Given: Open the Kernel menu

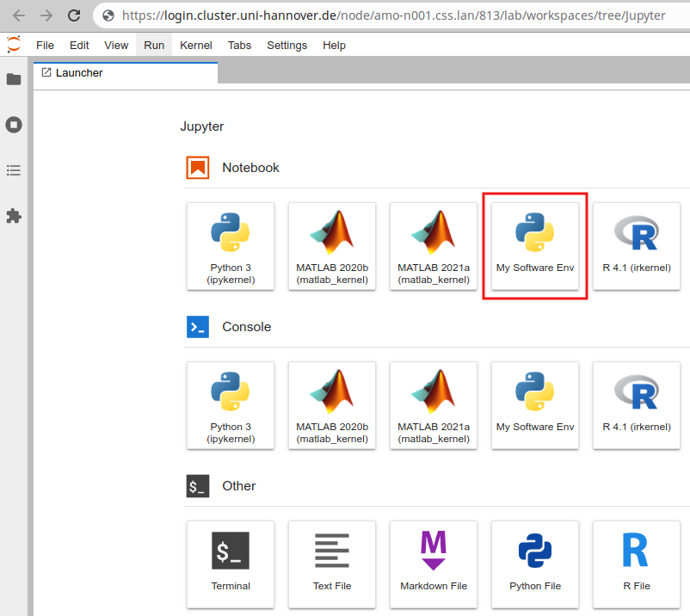Looking at the screenshot, I should coord(196,46).
